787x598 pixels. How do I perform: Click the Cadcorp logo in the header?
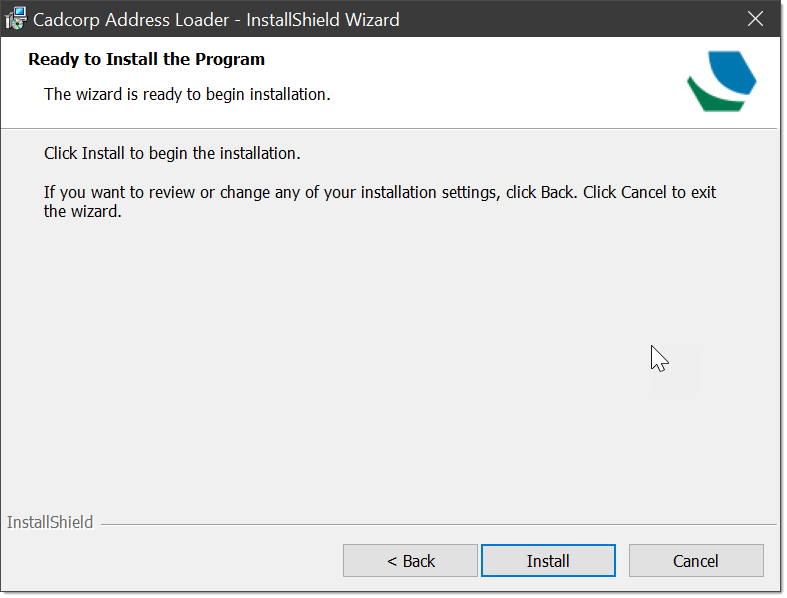click(x=722, y=81)
